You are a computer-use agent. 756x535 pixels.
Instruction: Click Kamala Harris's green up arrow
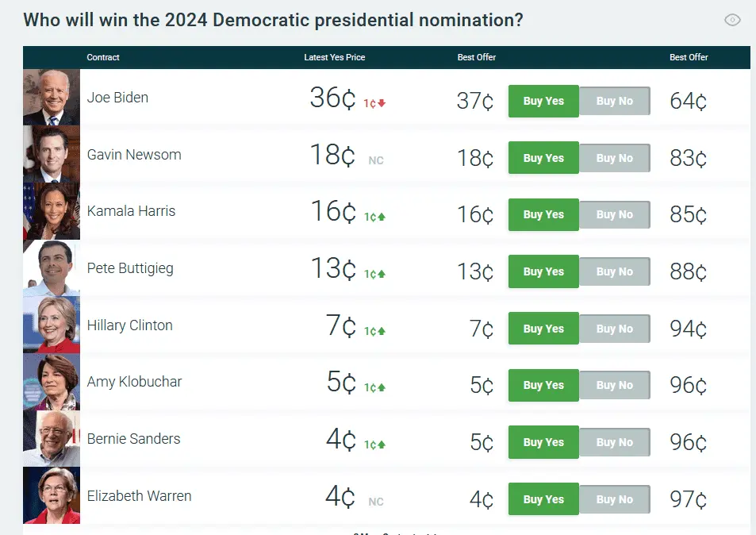tap(382, 217)
